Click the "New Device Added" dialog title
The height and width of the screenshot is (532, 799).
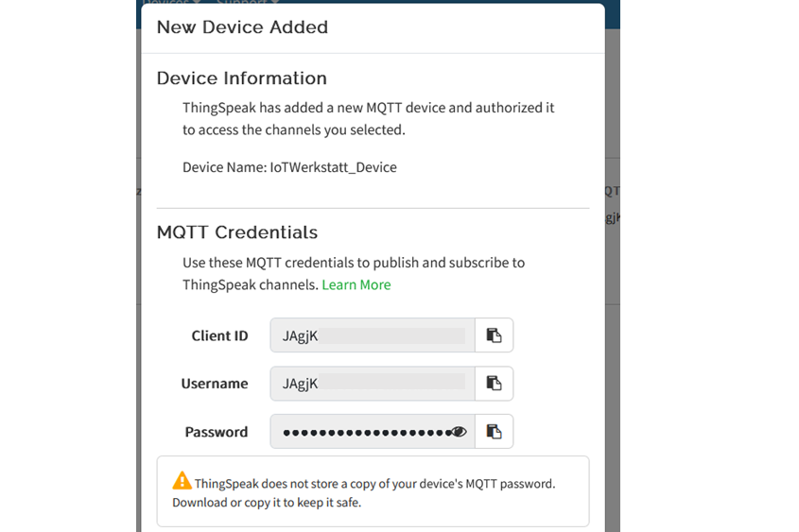(242, 27)
